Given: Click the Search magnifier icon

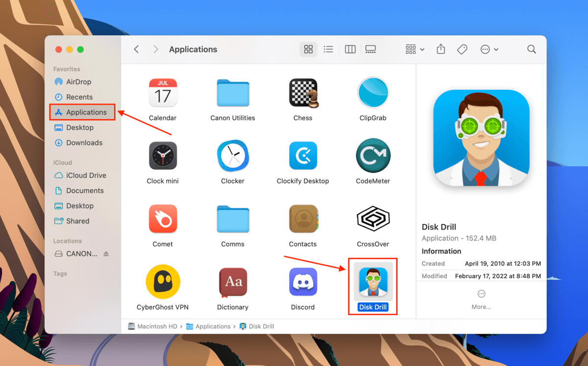Looking at the screenshot, I should click(532, 49).
